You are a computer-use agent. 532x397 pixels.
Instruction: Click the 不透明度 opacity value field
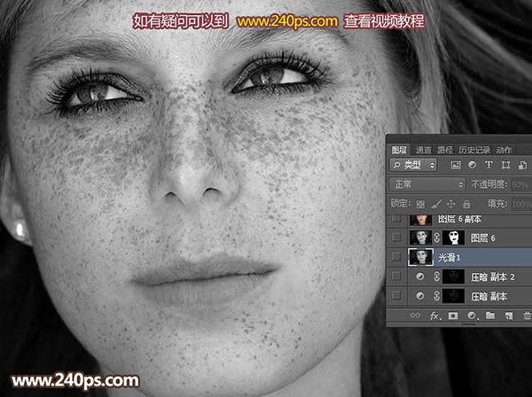(521, 185)
